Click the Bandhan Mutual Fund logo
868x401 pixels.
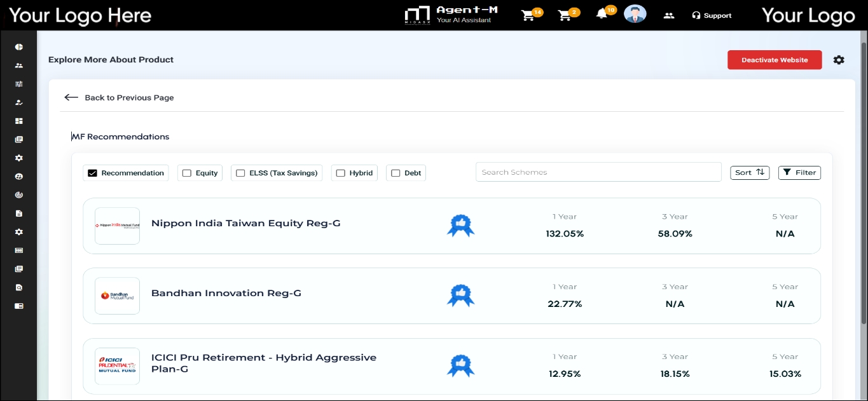117,296
